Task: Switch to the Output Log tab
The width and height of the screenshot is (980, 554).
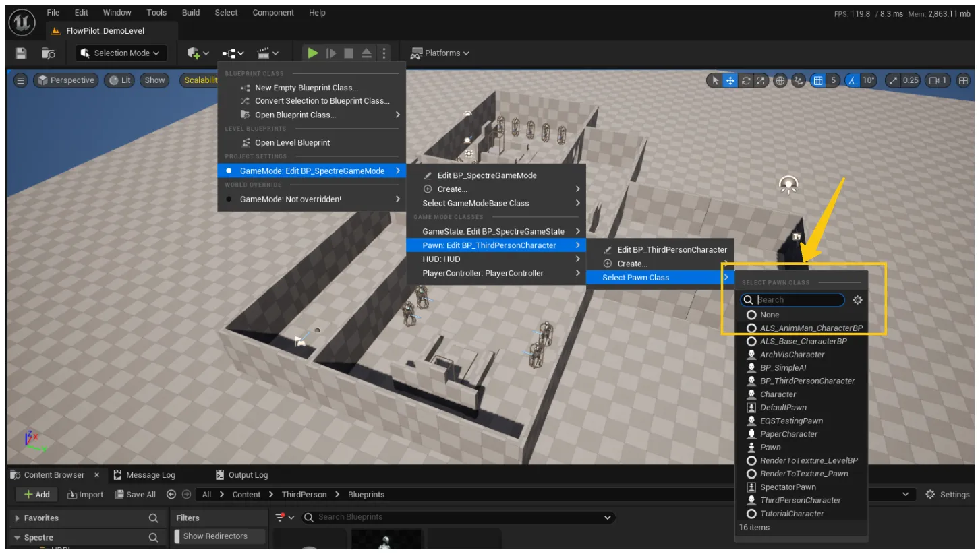Action: coord(242,475)
